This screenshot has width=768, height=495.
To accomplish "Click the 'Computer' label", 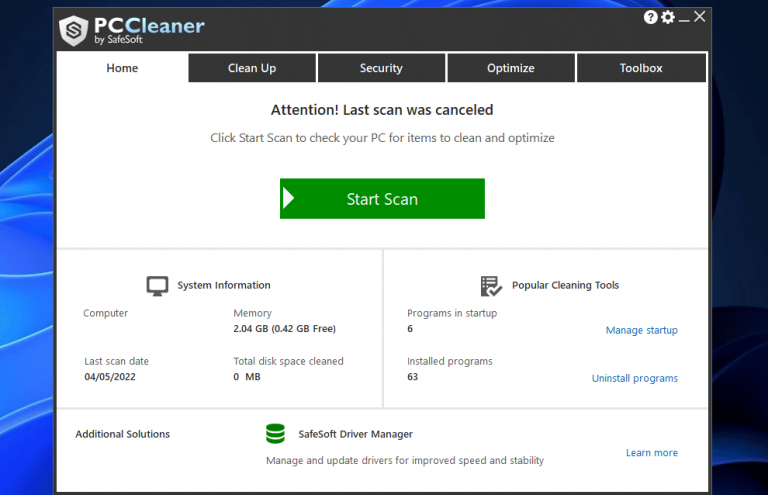I will pos(105,313).
